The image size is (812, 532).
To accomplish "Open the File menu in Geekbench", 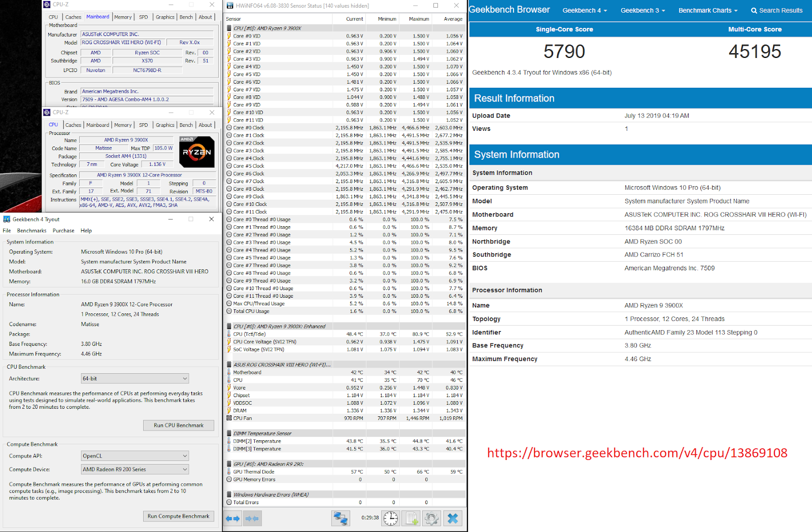I will [x=7, y=231].
